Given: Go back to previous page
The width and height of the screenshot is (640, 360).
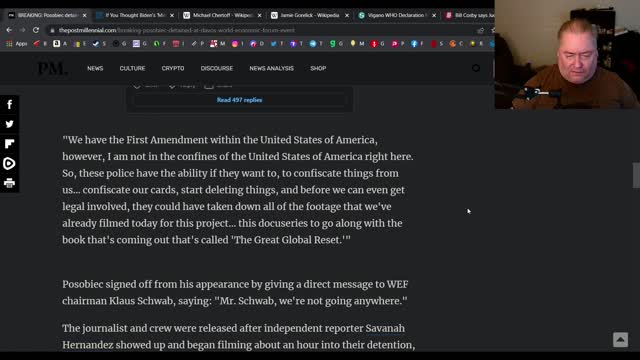Looking at the screenshot, I should point(9,30).
